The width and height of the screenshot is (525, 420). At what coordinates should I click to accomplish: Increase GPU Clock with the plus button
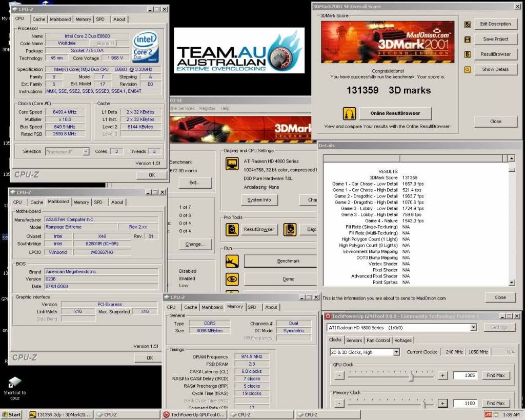click(443, 375)
